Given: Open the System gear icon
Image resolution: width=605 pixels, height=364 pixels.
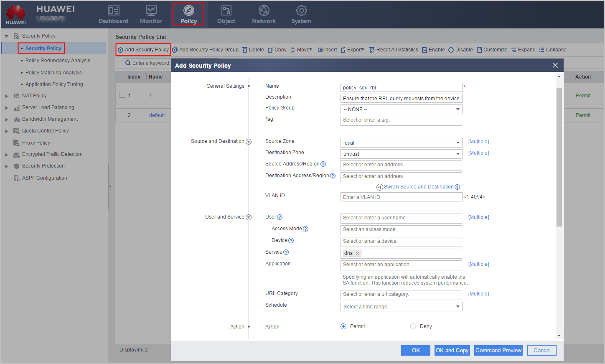Looking at the screenshot, I should click(301, 10).
